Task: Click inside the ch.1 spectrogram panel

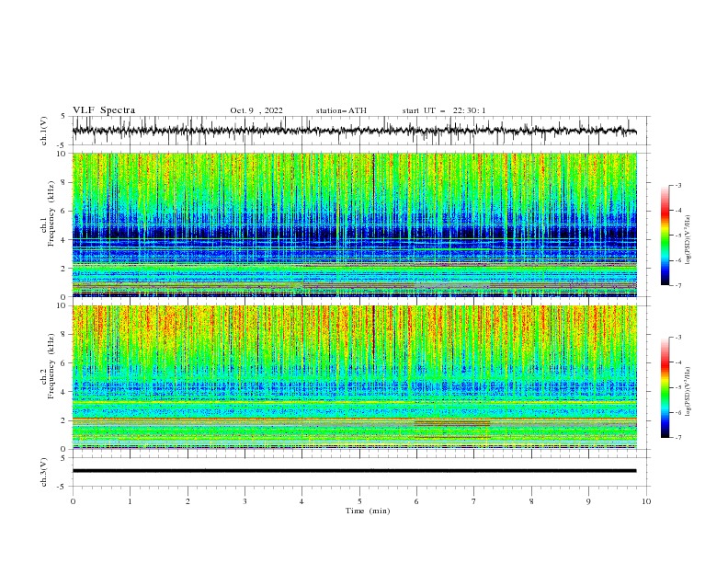Action: pyautogui.click(x=355, y=224)
